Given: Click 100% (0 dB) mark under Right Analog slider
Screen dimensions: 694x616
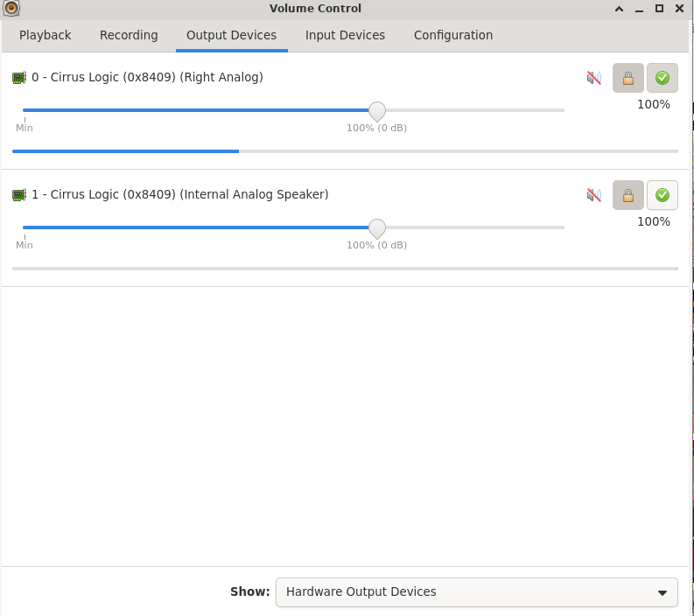Looking at the screenshot, I should tap(376, 128).
